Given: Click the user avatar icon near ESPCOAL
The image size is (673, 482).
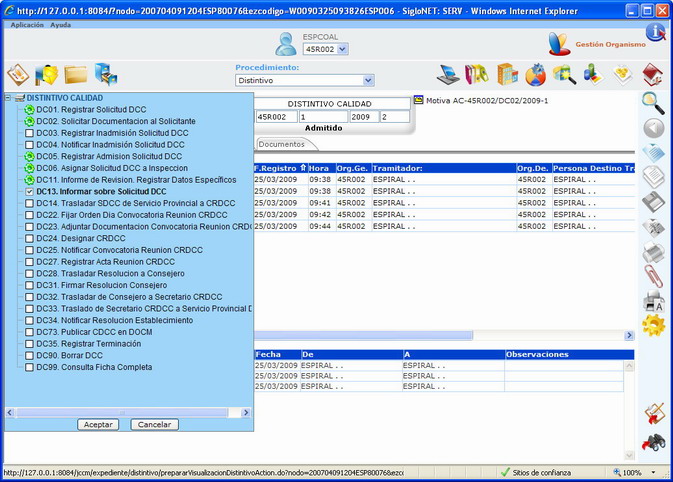Looking at the screenshot, I should pos(285,44).
